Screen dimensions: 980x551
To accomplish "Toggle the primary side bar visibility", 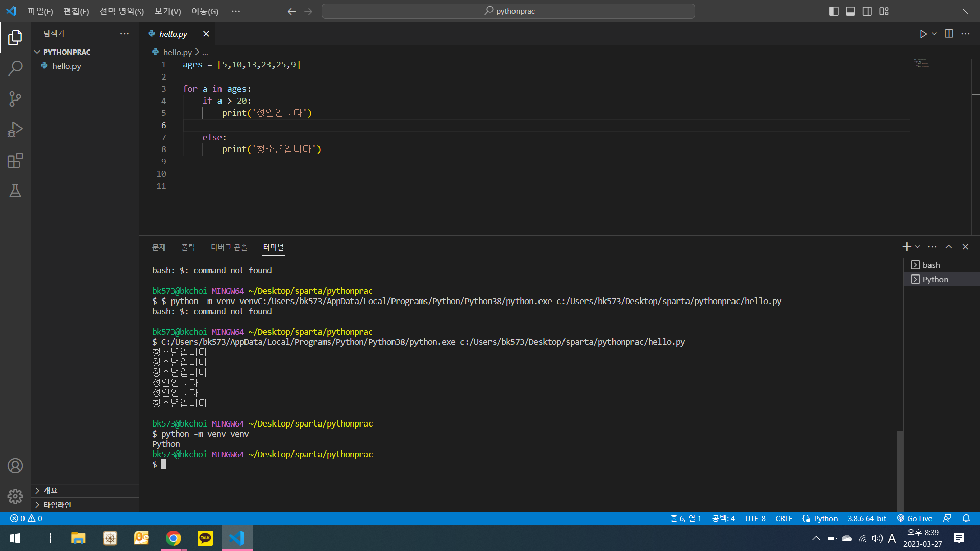I will (834, 11).
